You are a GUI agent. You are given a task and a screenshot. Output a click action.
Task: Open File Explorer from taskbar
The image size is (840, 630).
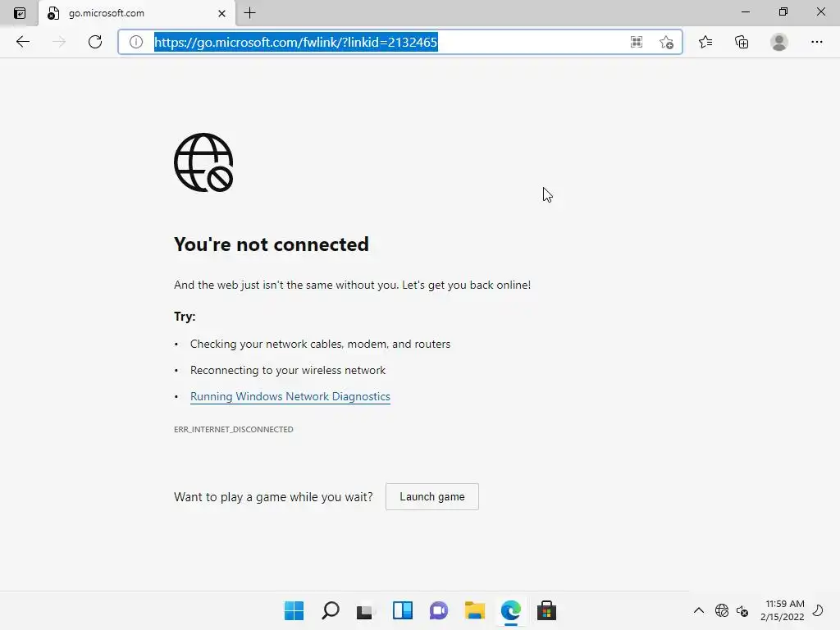point(475,610)
